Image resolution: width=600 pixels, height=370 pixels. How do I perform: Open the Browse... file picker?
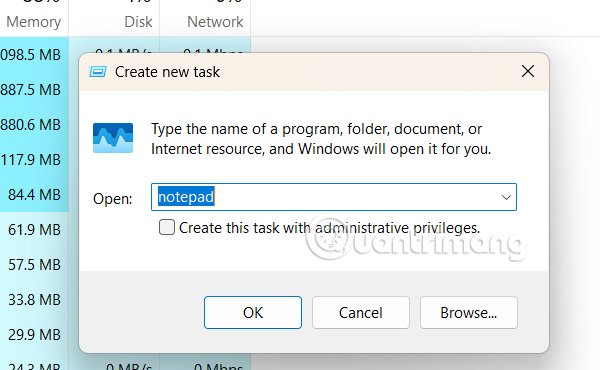coord(468,312)
